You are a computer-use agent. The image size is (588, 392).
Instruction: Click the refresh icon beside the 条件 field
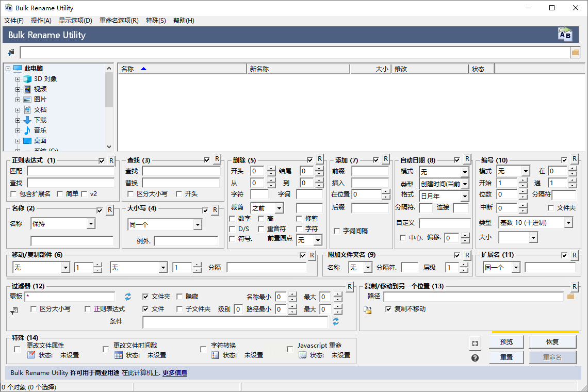tap(336, 321)
